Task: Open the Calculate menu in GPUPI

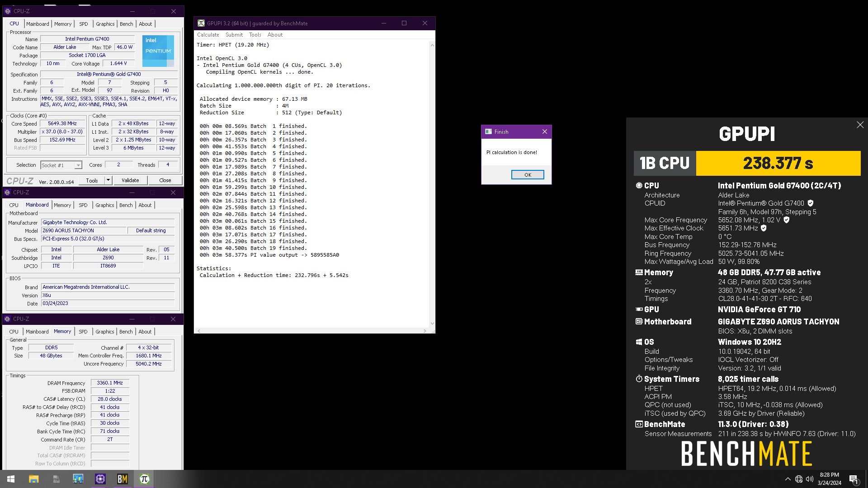Action: click(208, 35)
